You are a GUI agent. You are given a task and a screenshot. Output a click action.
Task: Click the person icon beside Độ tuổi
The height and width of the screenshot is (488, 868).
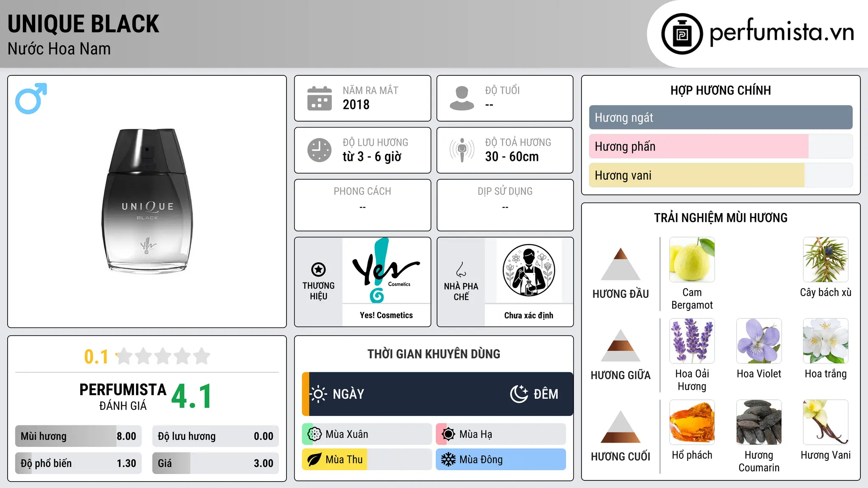click(x=462, y=98)
